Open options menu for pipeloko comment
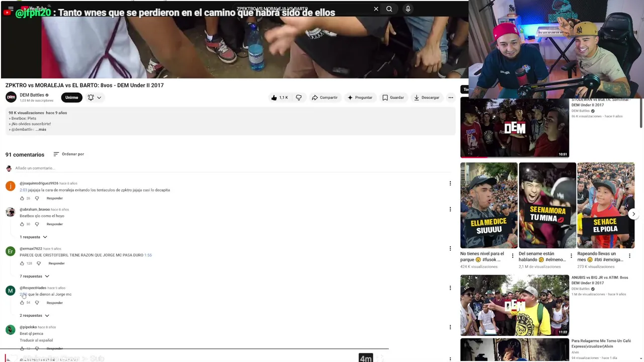The image size is (644, 362). 450,327
